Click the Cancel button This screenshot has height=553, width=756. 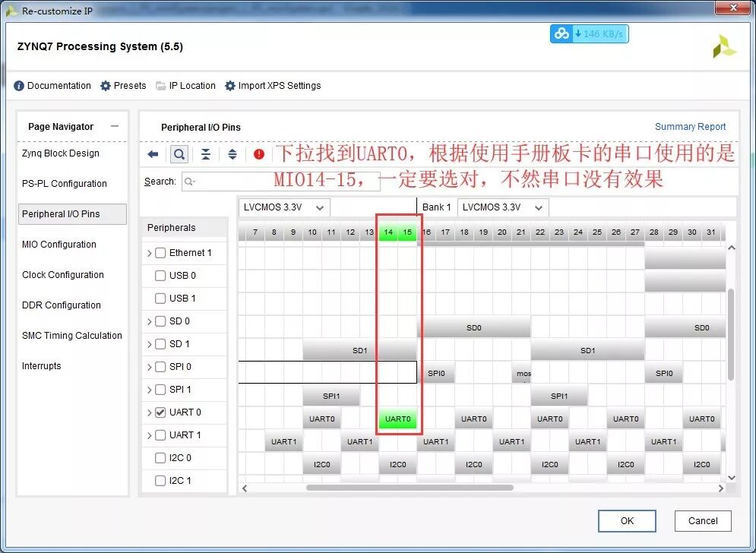703,520
